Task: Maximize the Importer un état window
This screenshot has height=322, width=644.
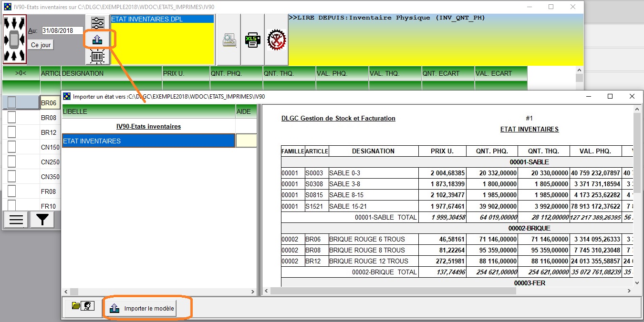Action: pyautogui.click(x=610, y=96)
